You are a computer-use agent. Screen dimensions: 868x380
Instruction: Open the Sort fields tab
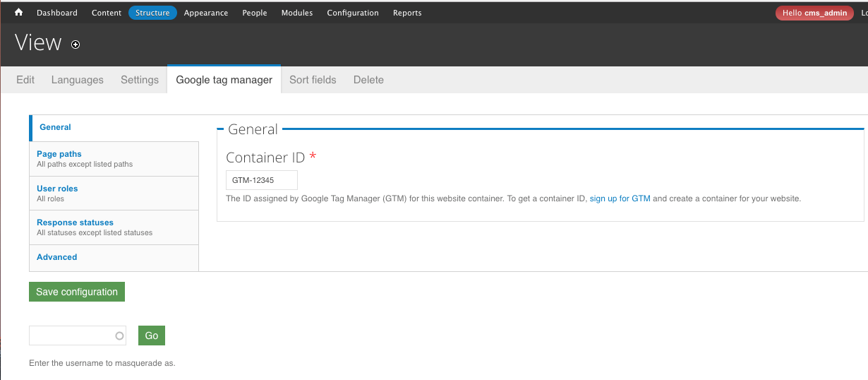click(313, 80)
